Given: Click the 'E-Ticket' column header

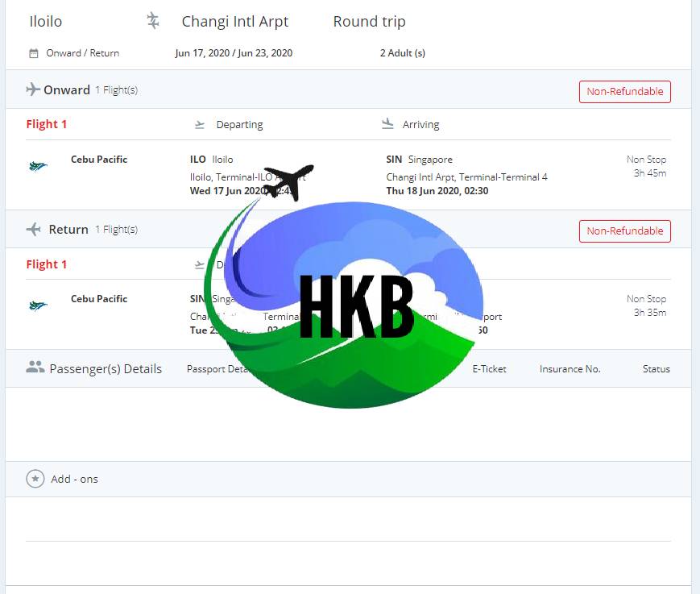Looking at the screenshot, I should click(489, 369).
